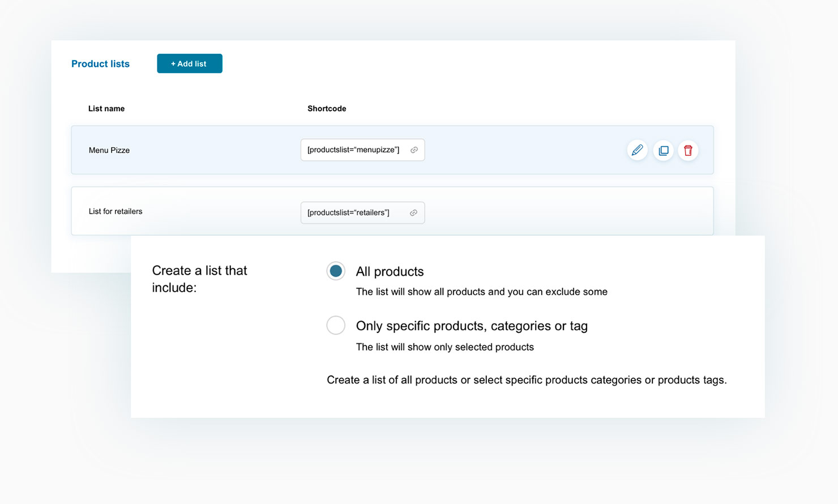The image size is (838, 504).
Task: Select the All products radio button
Action: (x=336, y=271)
